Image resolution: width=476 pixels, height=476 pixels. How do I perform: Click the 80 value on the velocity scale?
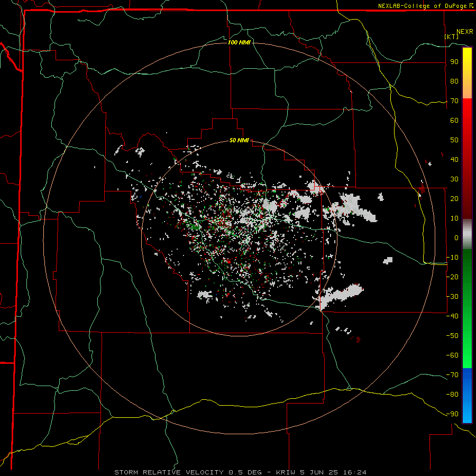tap(454, 81)
